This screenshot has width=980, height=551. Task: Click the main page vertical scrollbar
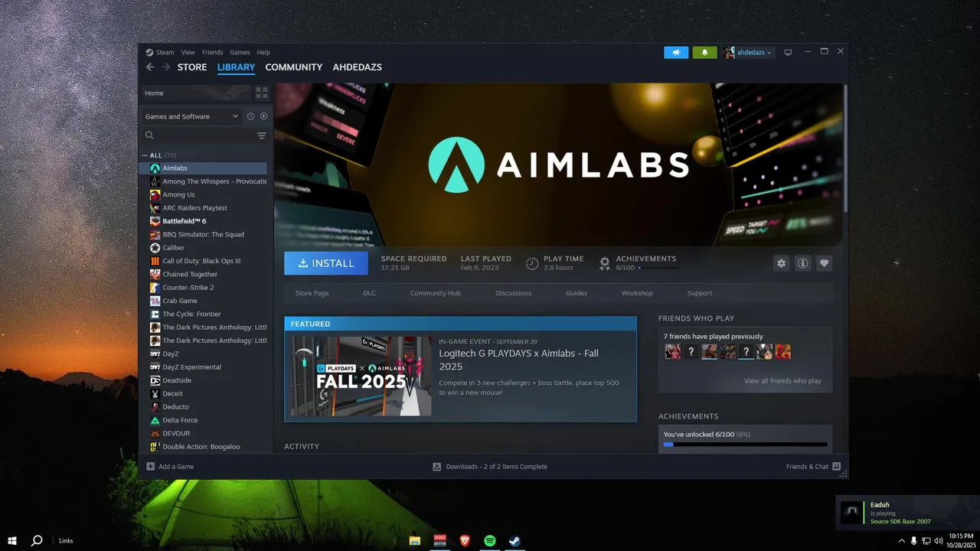[845, 148]
